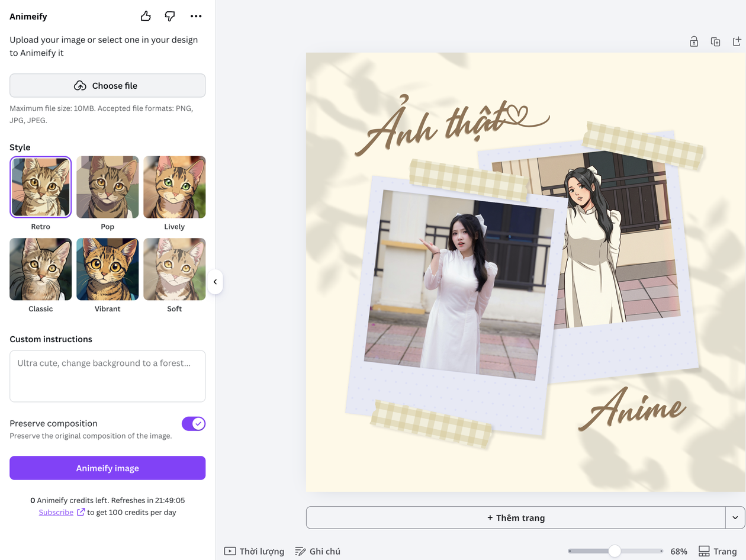
Task: Click the duplicate page icon
Action: (715, 41)
